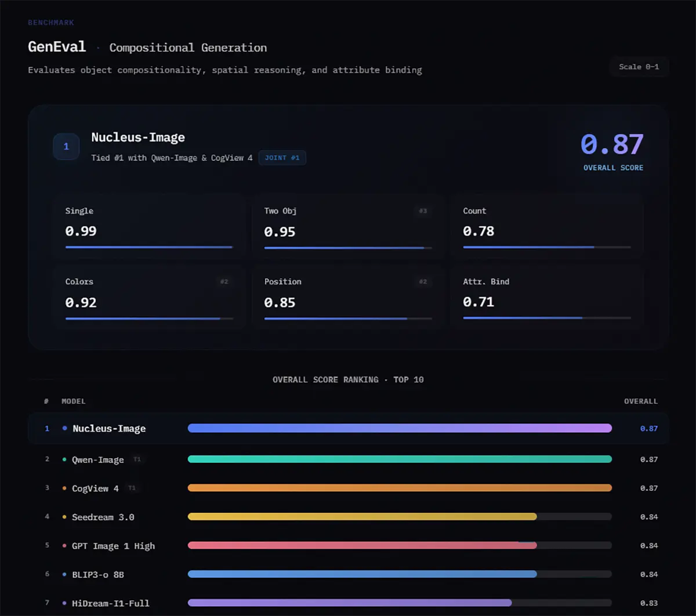Click the rank 1 badge beside Nucleus-Image
The width and height of the screenshot is (696, 616).
pos(66,147)
